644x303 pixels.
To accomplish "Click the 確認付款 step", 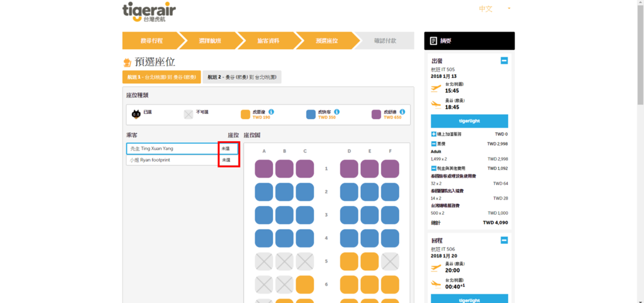I will pyautogui.click(x=386, y=41).
